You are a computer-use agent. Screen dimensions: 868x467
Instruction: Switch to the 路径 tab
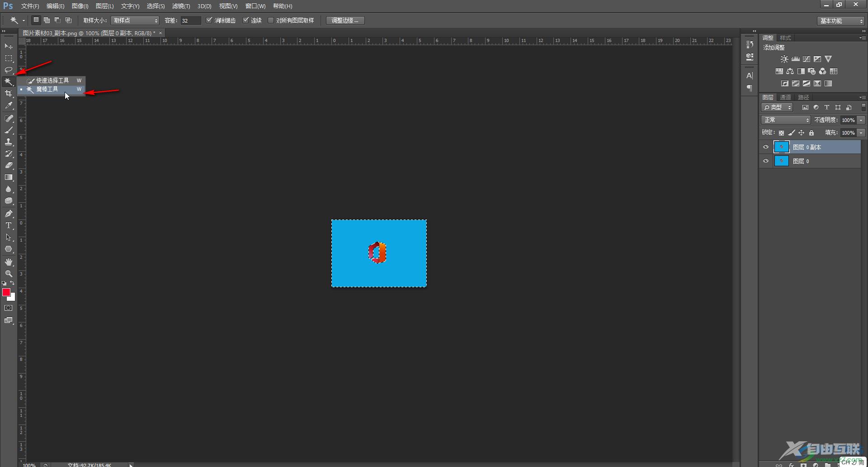click(x=803, y=98)
